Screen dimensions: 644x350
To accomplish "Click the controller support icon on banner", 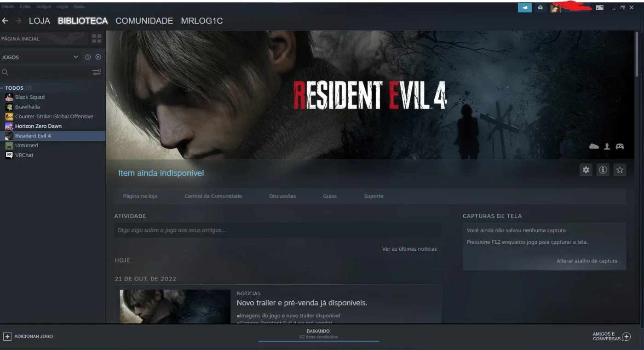I will pyautogui.click(x=620, y=146).
